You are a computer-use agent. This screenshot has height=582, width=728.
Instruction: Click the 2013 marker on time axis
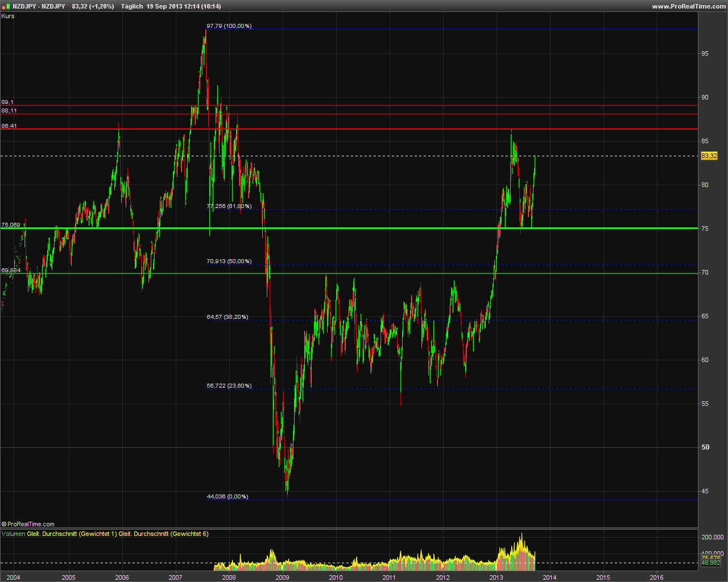496,577
